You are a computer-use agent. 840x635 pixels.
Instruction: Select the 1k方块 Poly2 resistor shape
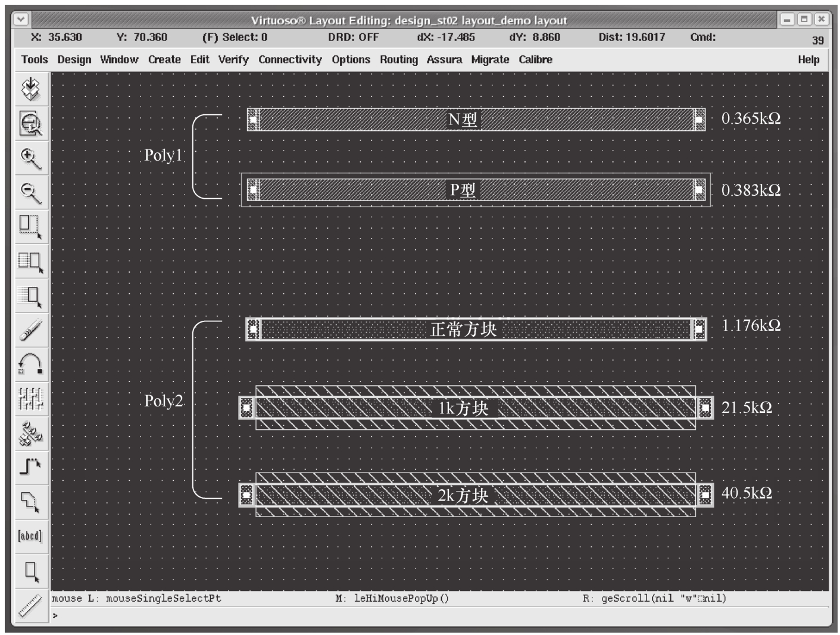tap(357, 408)
